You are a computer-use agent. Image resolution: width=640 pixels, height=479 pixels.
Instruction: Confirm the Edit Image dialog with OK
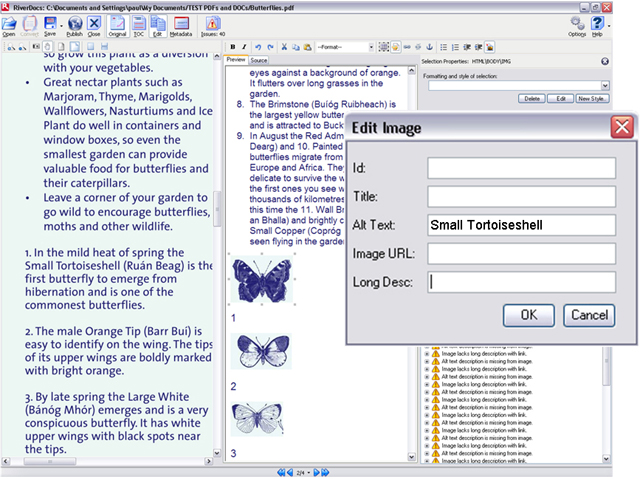tap(529, 315)
